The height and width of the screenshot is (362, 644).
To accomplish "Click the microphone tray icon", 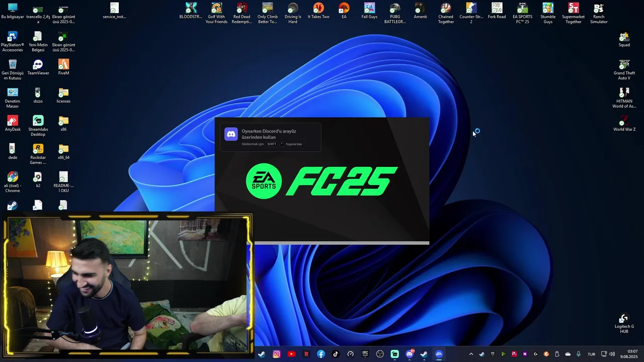I will coord(579,354).
